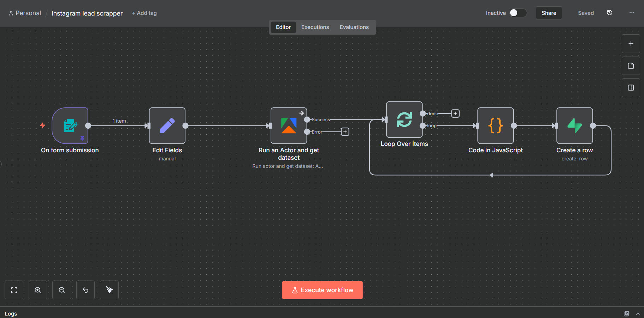Click the red trigger lightning bolt icon
Viewport: 644px width, 318px height.
coord(42,125)
